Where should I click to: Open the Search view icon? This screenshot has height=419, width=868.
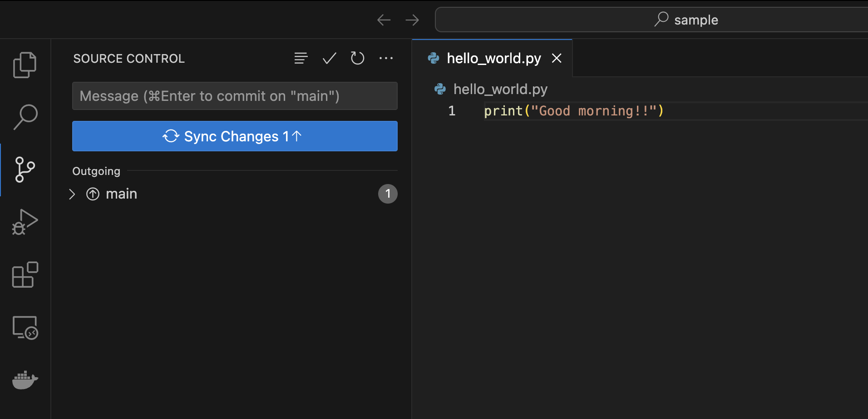pos(25,117)
